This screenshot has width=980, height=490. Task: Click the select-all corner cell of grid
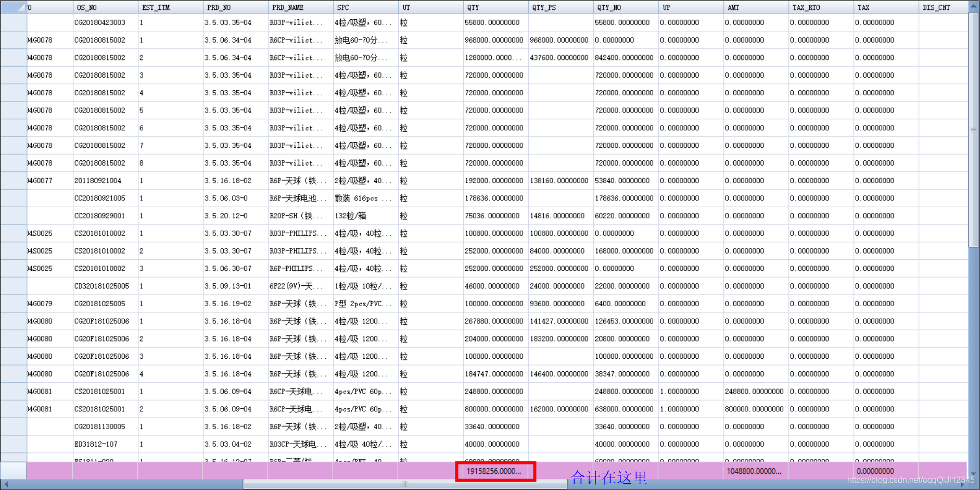coord(14,7)
